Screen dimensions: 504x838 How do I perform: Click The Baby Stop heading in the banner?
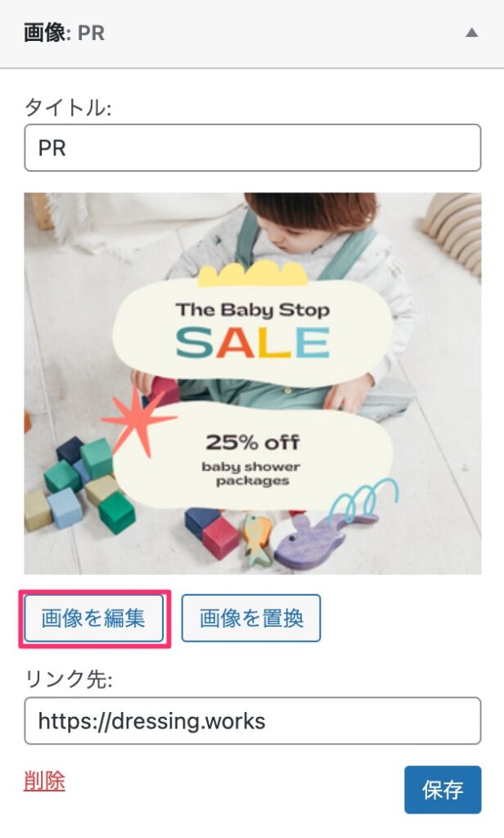[253, 309]
